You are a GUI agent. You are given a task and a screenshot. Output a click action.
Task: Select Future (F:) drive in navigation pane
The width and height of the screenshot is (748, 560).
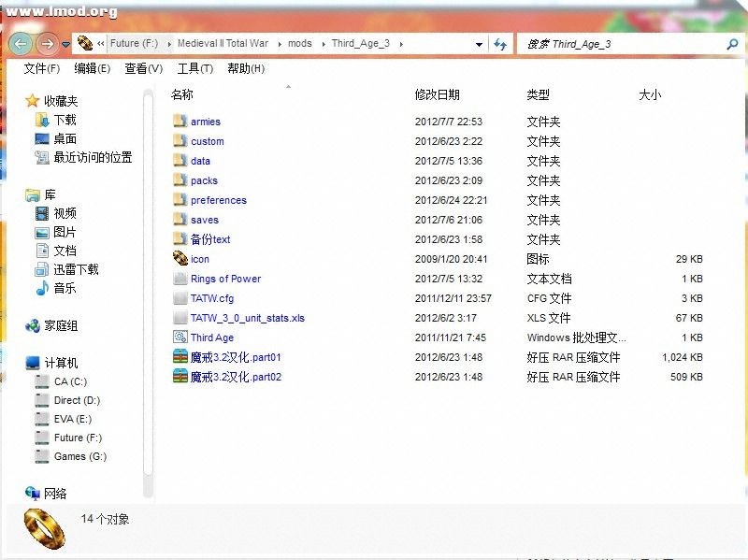click(x=78, y=438)
